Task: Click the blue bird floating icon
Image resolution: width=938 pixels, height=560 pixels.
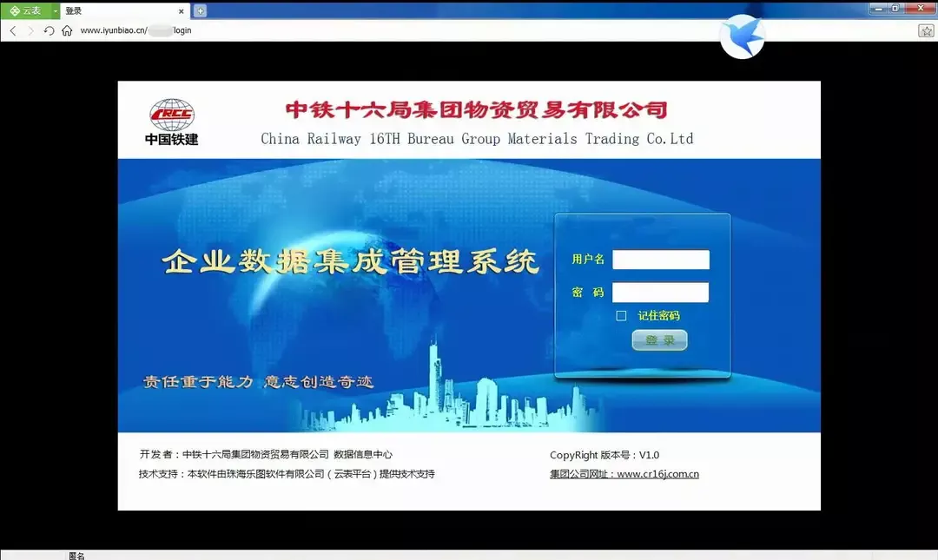Action: tap(742, 36)
